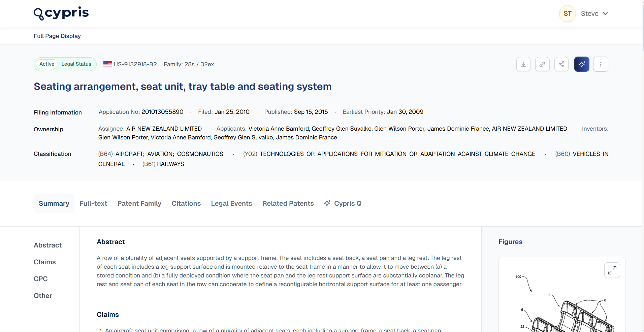Image resolution: width=644 pixels, height=332 pixels.
Task: Jump to Claims section in sidebar
Action: click(x=45, y=262)
